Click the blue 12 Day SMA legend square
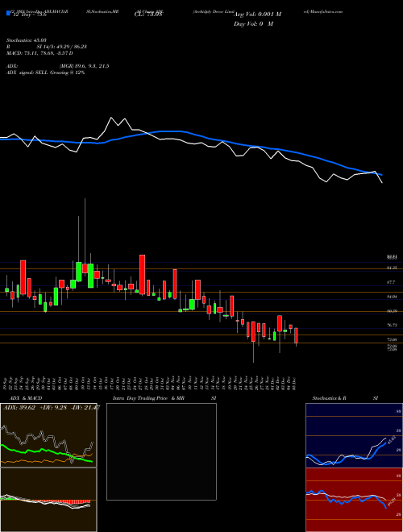 pyautogui.click(x=9, y=14)
